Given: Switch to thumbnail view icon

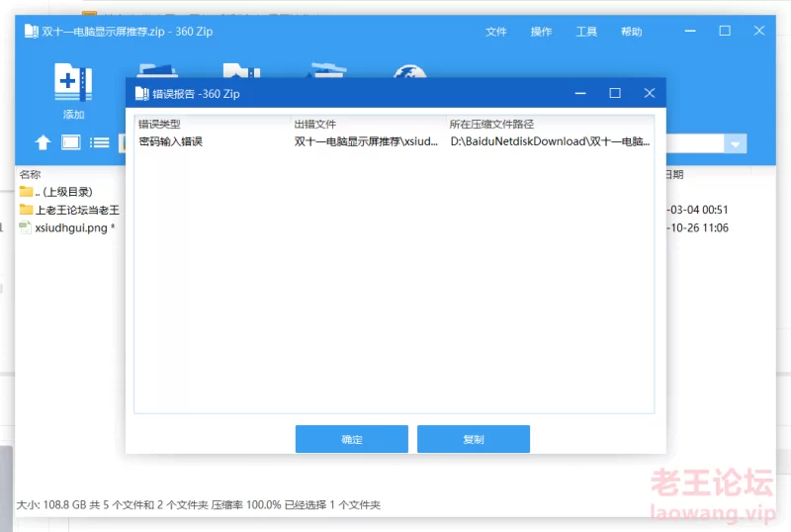Looking at the screenshot, I should point(70,142).
